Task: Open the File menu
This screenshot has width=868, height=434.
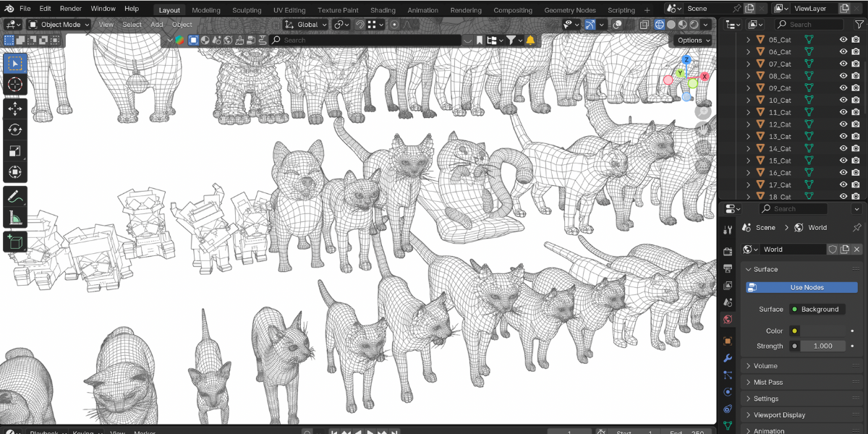Action: click(25, 9)
